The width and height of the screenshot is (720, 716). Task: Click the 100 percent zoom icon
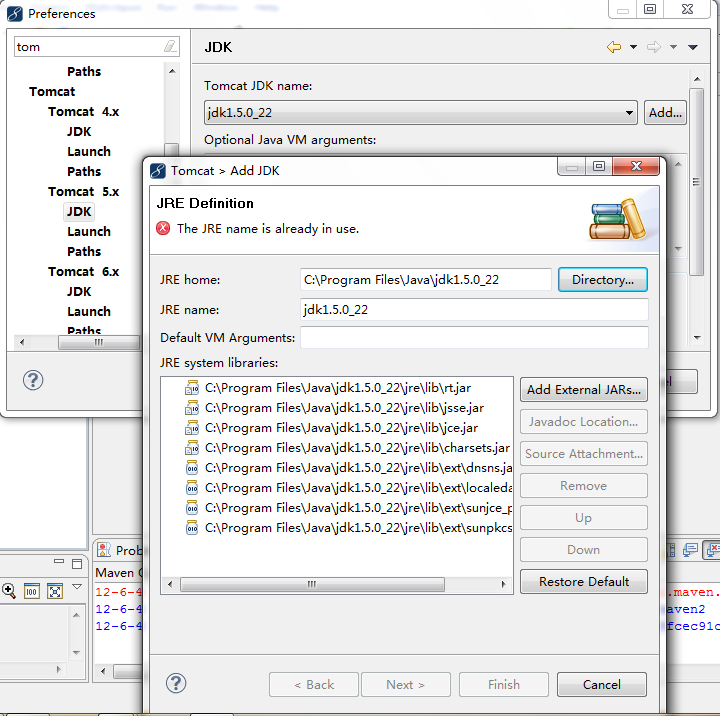pyautogui.click(x=31, y=591)
